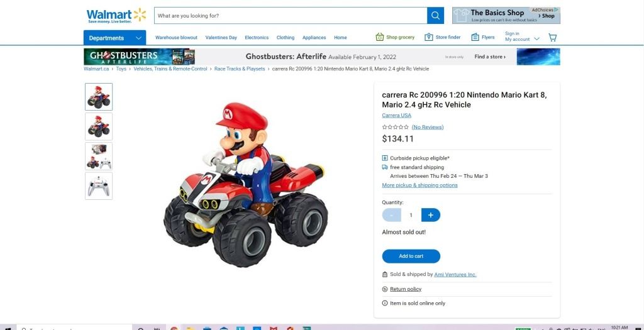Open the Warehouse blowout menu item
This screenshot has height=330, width=644.
tap(176, 37)
